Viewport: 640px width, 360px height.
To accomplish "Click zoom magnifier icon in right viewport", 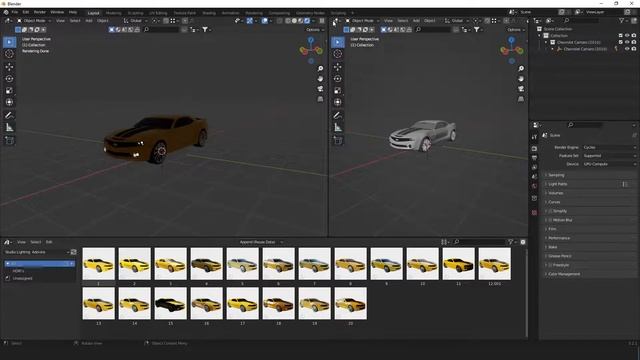I will click(521, 69).
